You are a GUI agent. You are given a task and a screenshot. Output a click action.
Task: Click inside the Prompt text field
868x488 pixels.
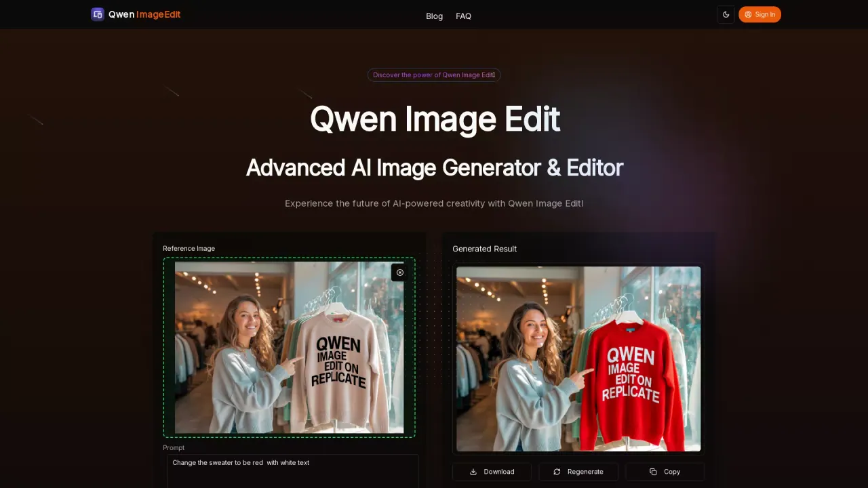[x=293, y=471]
